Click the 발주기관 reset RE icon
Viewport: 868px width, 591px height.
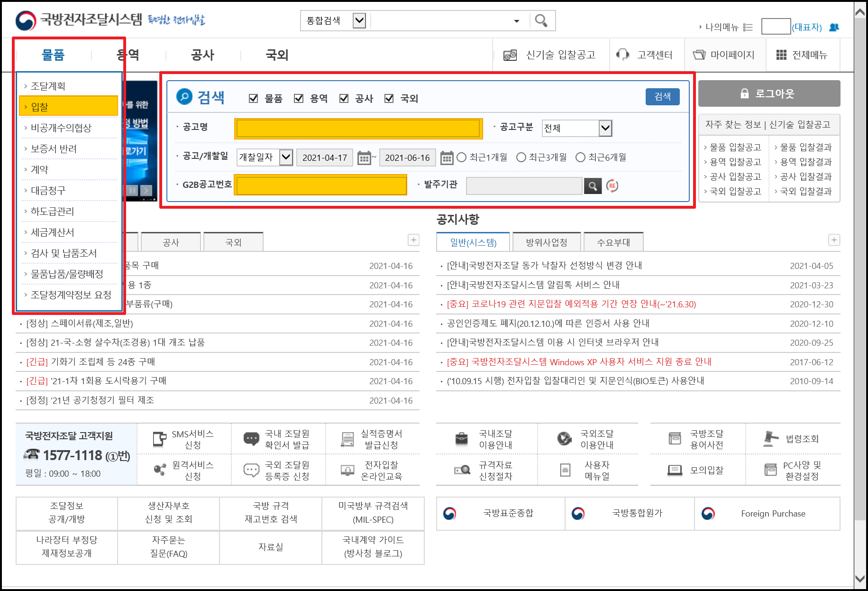tap(612, 186)
